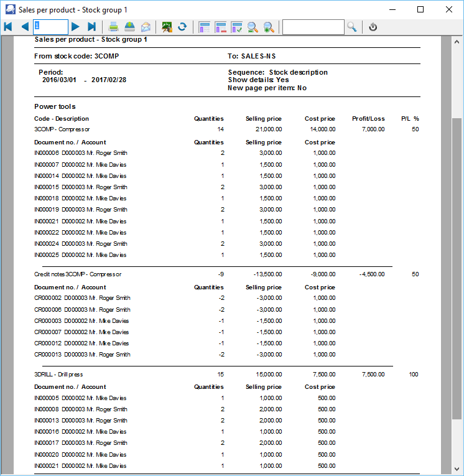Toggle the first page layout view icon
Viewport: 464px width, 476px height.
[x=204, y=27]
